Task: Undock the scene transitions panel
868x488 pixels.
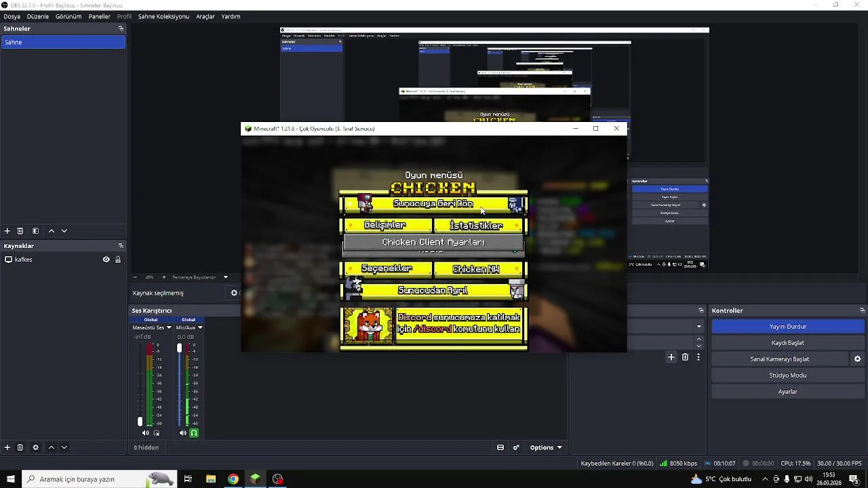Action: pyautogui.click(x=701, y=310)
